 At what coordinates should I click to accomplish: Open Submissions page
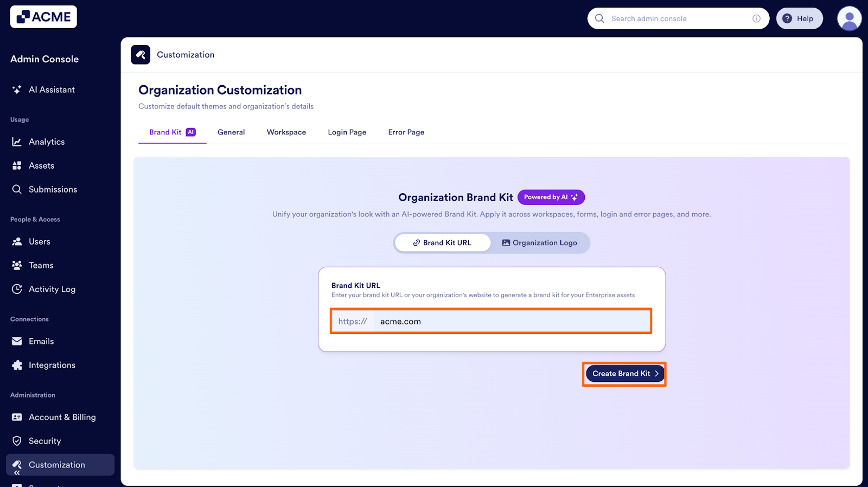pyautogui.click(x=60, y=189)
